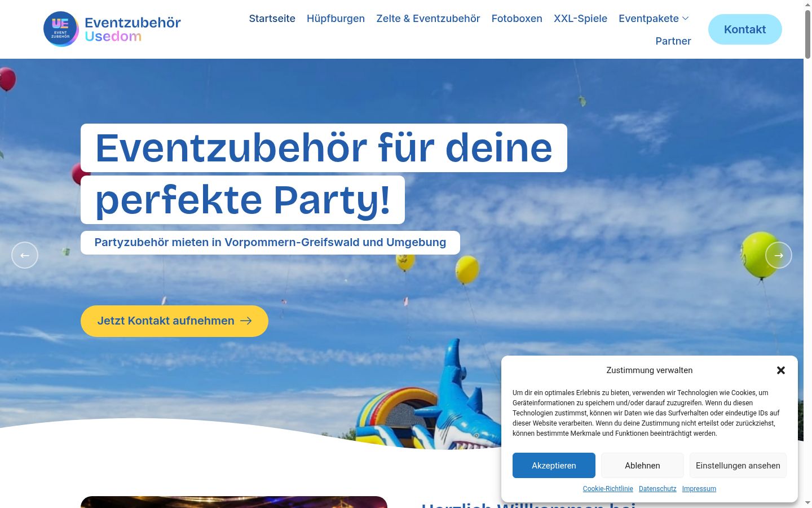812x508 pixels.
Task: Select the XXL-Spiele menu item
Action: tap(580, 19)
